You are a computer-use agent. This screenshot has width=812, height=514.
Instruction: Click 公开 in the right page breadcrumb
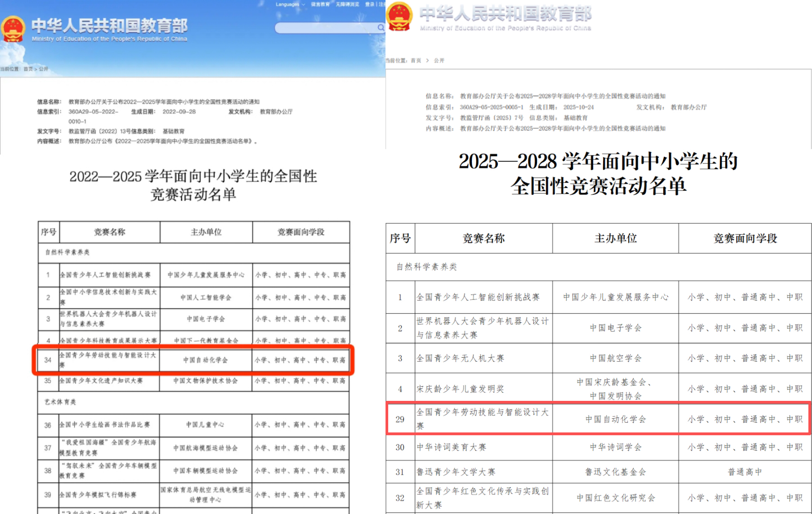pos(439,61)
